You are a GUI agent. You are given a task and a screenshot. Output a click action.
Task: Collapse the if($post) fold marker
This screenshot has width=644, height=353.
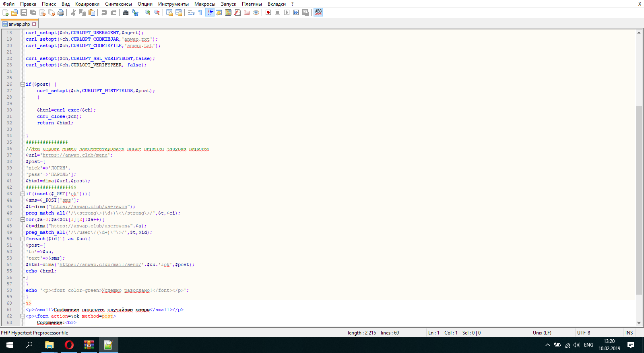point(23,84)
